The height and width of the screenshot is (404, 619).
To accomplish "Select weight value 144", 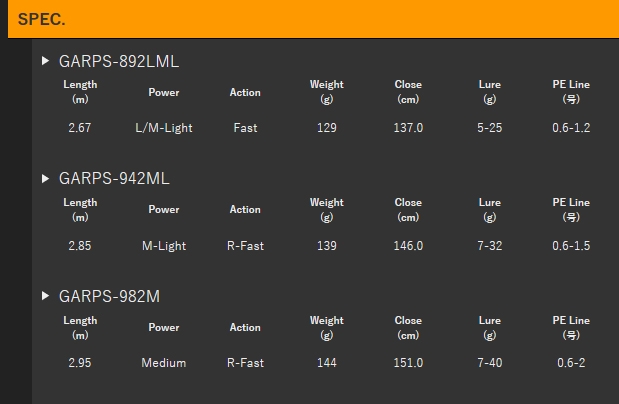I will (x=327, y=363).
